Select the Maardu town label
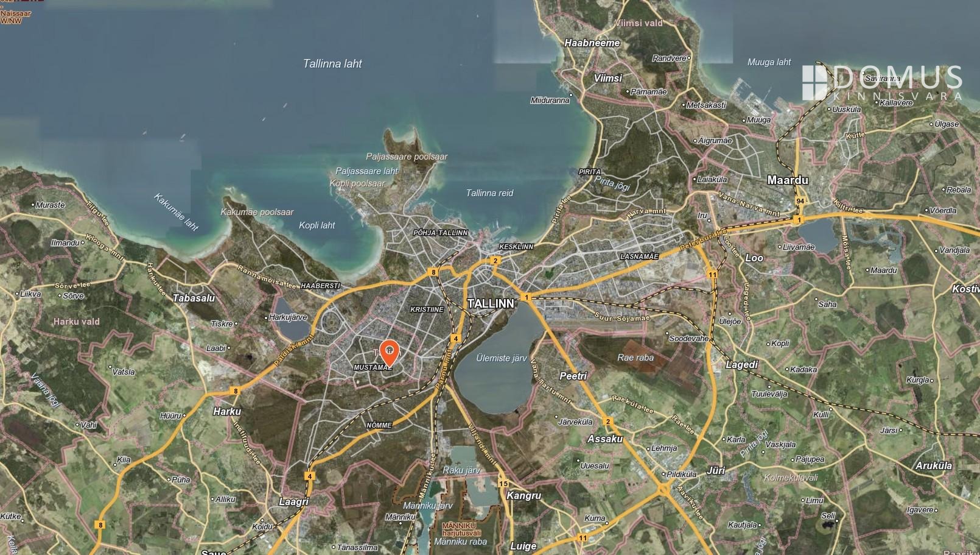 coord(788,180)
